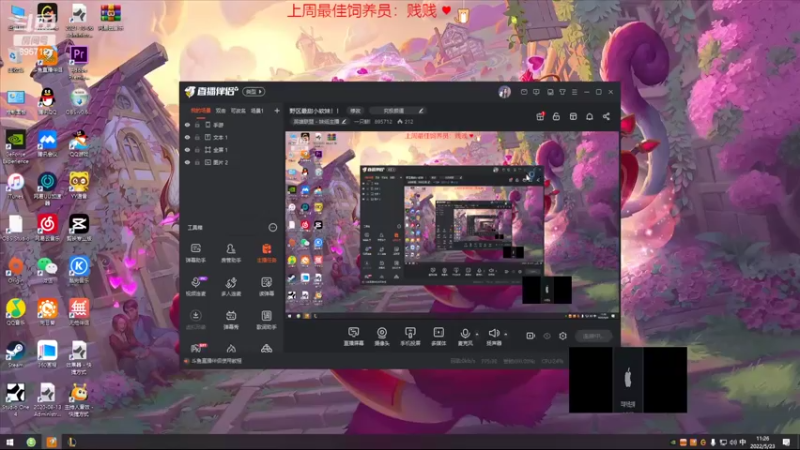Image resolution: width=800 pixels, height=450 pixels.
Task: Open the green browser icon on the taskbar
Action: tap(31, 442)
